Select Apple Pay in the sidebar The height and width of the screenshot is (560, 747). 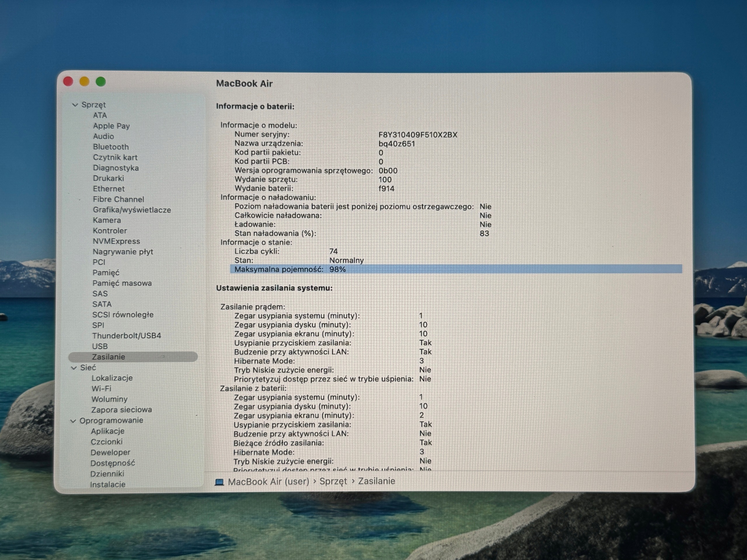click(111, 126)
